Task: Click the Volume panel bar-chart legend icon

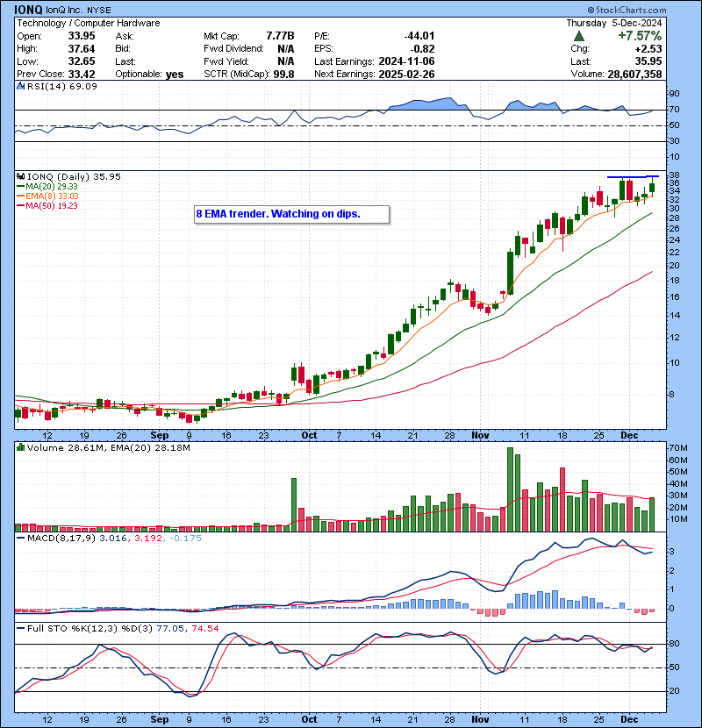Action: [x=20, y=447]
